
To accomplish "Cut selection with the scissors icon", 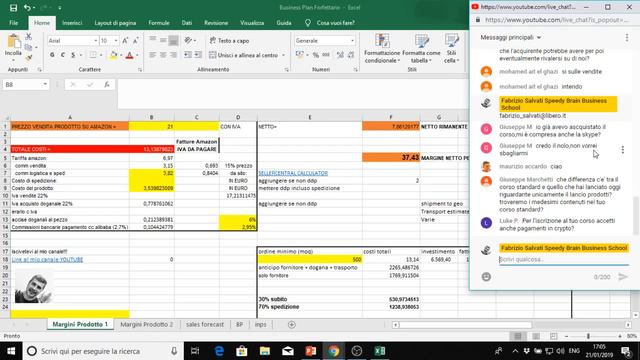I will coord(29,37).
